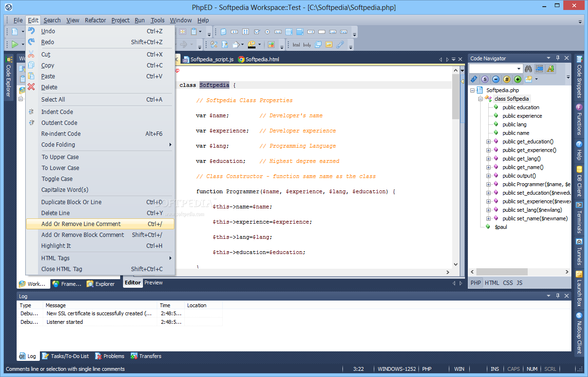
Task: Click the chain link hyperlink toolbar icon
Action: (x=340, y=45)
